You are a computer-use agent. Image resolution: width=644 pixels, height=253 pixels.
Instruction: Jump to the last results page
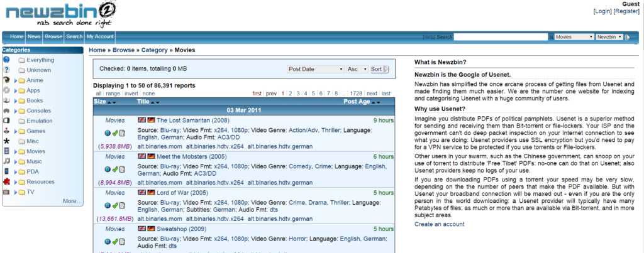pos(386,94)
